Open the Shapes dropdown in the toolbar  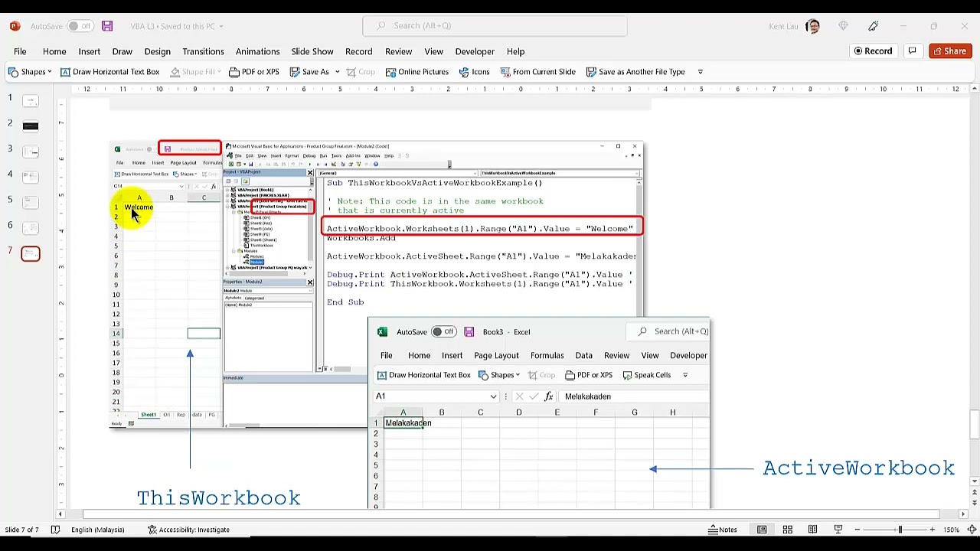pyautogui.click(x=30, y=72)
